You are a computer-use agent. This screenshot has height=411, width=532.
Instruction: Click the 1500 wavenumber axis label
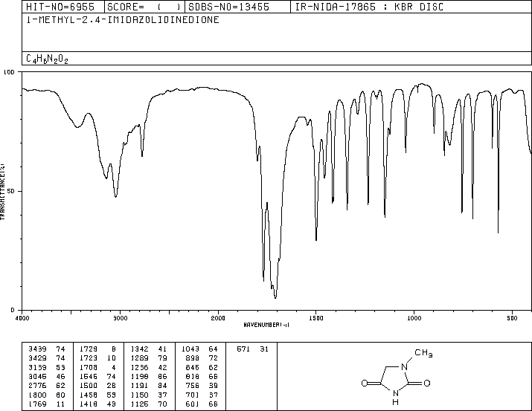(x=316, y=318)
